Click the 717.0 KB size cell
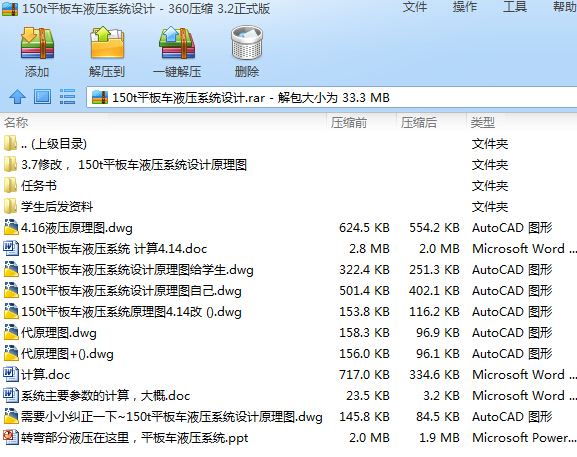 pos(364,375)
